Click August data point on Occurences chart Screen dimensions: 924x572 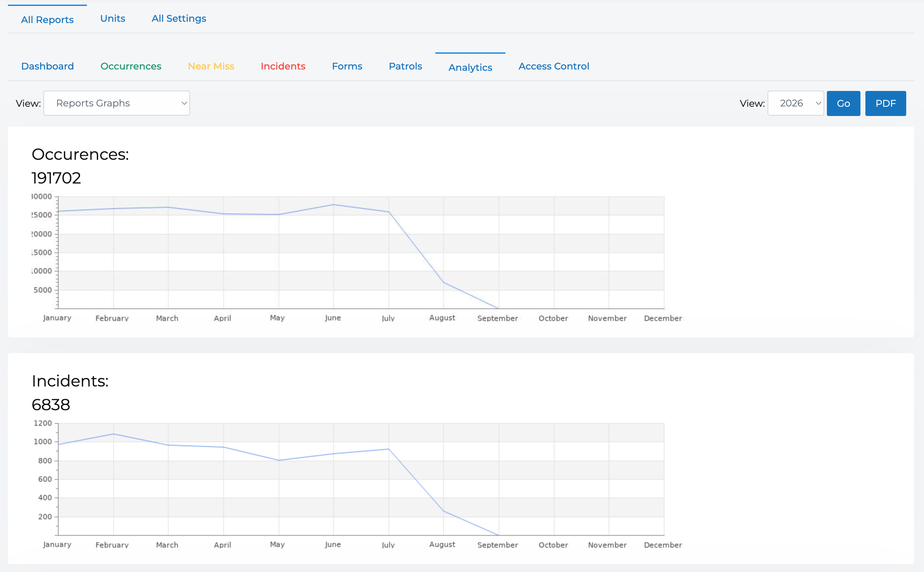point(444,282)
